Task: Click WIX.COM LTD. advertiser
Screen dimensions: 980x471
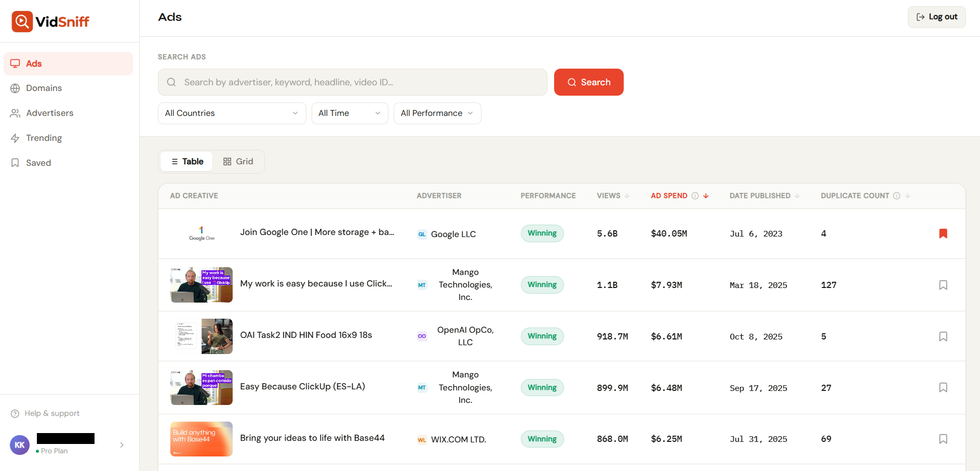Action: click(459, 440)
